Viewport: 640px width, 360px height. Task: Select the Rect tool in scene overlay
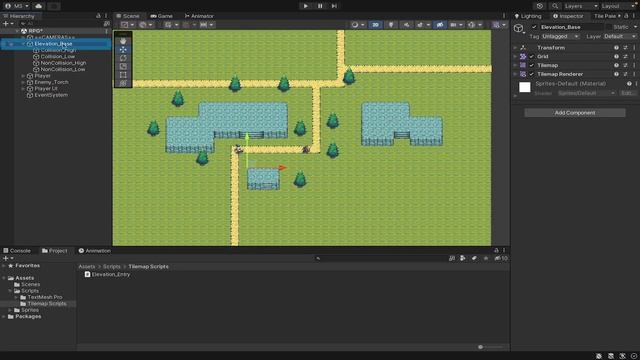(123, 75)
